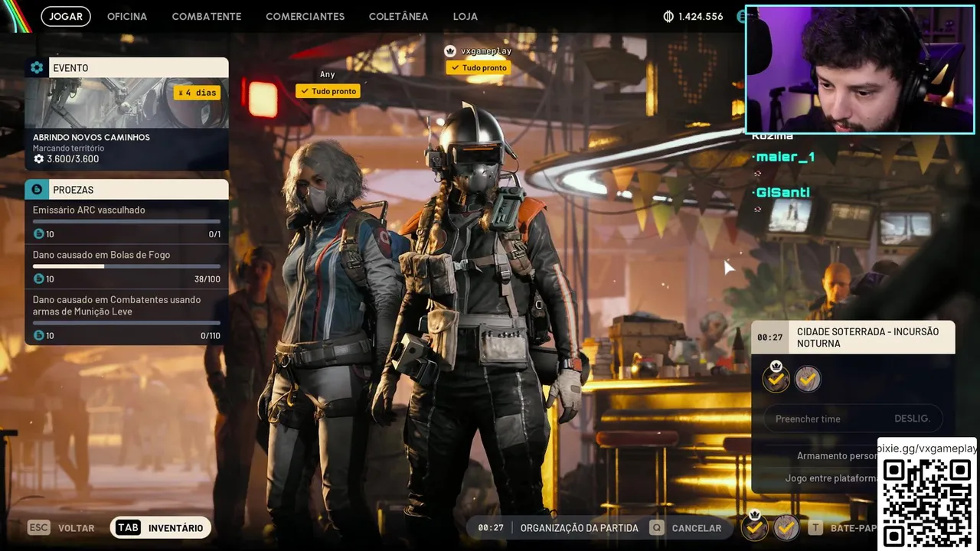Click the TAB key icon
Screen dimensions: 980x551
(x=128, y=527)
